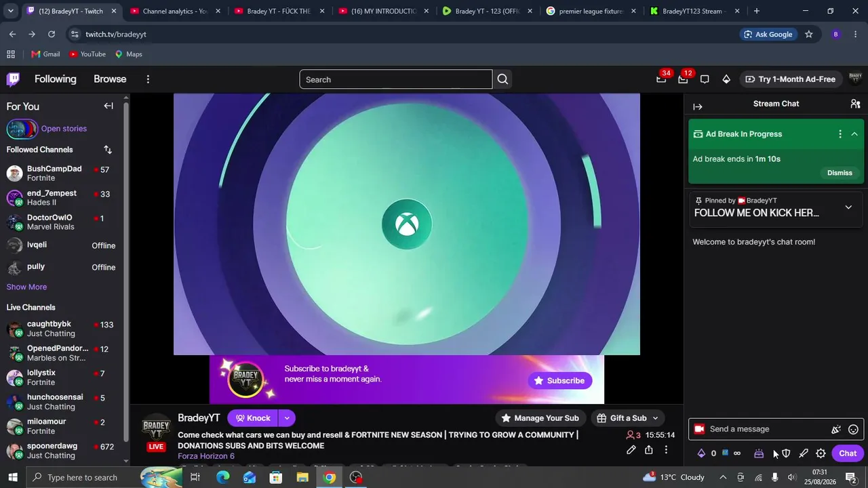
Task: Click the Bits balance diamond in chat
Action: tap(701, 453)
